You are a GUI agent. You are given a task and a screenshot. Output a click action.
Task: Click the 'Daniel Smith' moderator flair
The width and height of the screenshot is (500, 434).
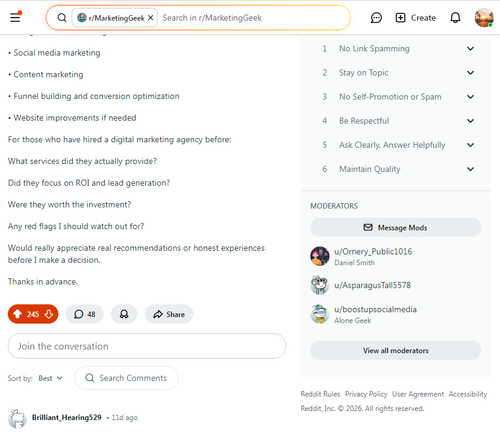pyautogui.click(x=354, y=263)
